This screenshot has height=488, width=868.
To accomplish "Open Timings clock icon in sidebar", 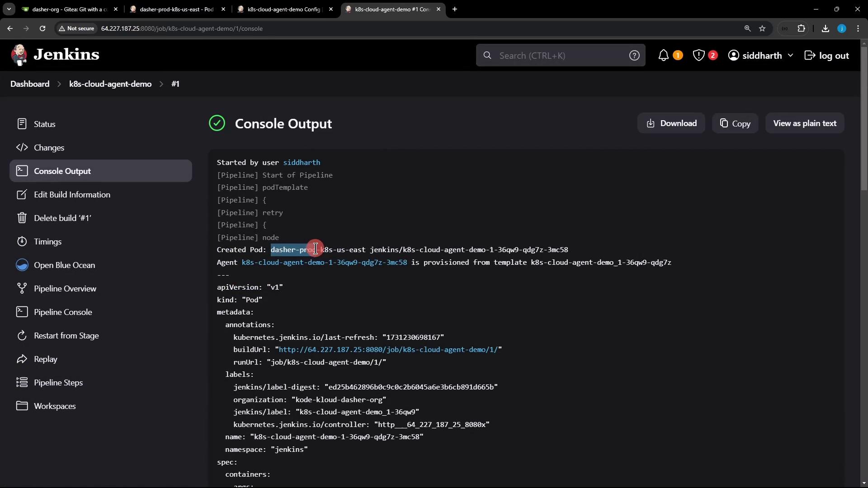I will (x=22, y=242).
